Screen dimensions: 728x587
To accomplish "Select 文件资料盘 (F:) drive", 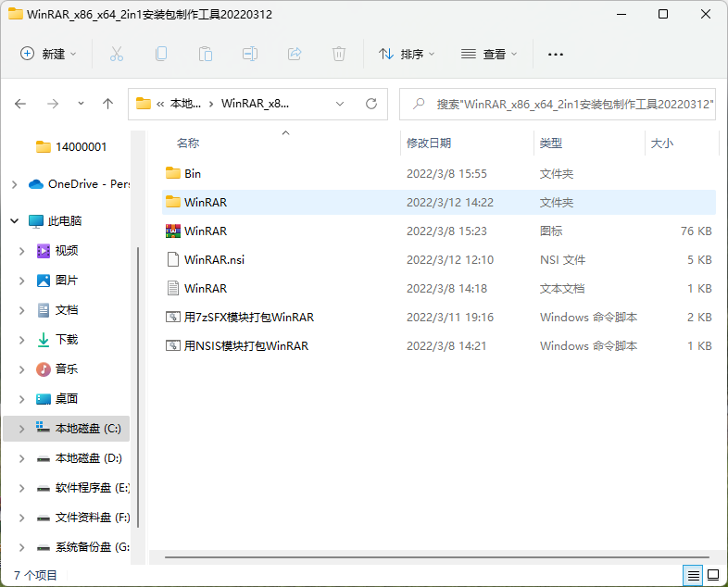I will pyautogui.click(x=83, y=518).
